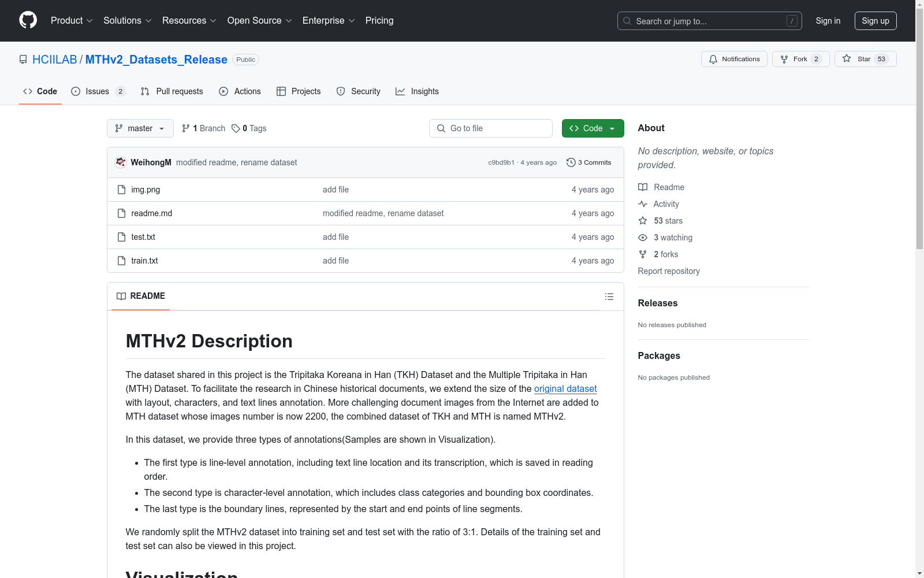Open WeihongM author link
Image resolution: width=924 pixels, height=578 pixels.
(151, 162)
